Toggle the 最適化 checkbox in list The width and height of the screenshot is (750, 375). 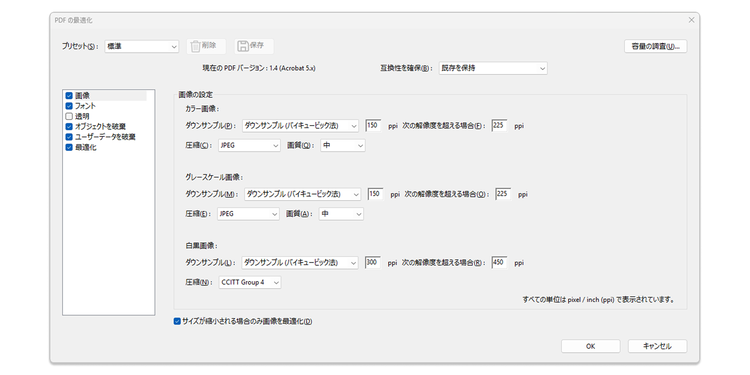click(69, 147)
